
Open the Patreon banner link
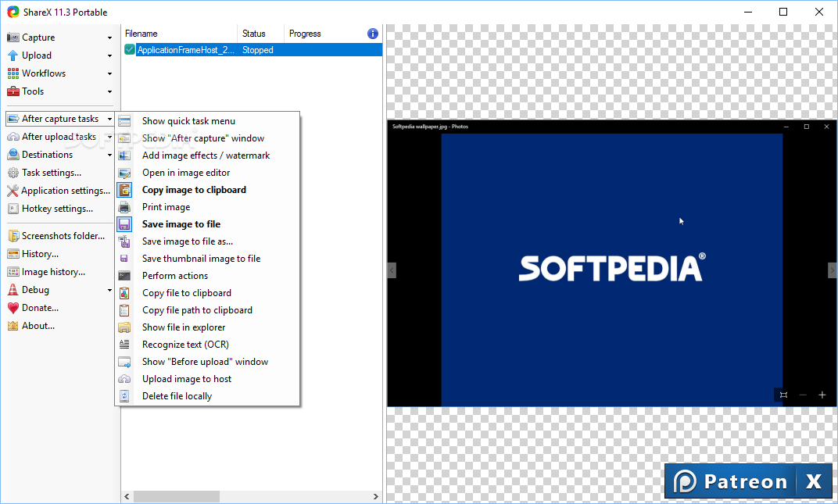point(731,481)
